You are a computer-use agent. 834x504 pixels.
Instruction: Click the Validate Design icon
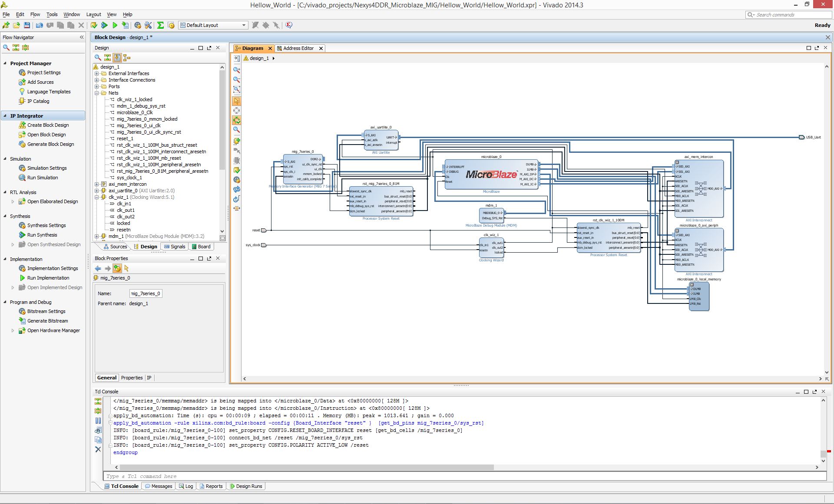pos(237,170)
